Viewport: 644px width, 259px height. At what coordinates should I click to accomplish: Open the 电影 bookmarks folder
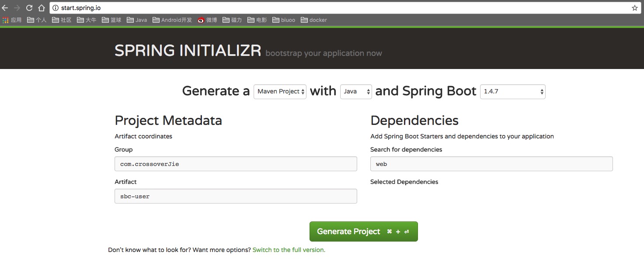(257, 20)
